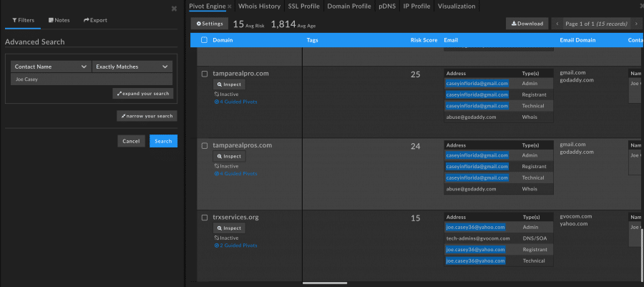This screenshot has height=287, width=644.
Task: Open the Settings button
Action: tap(210, 24)
